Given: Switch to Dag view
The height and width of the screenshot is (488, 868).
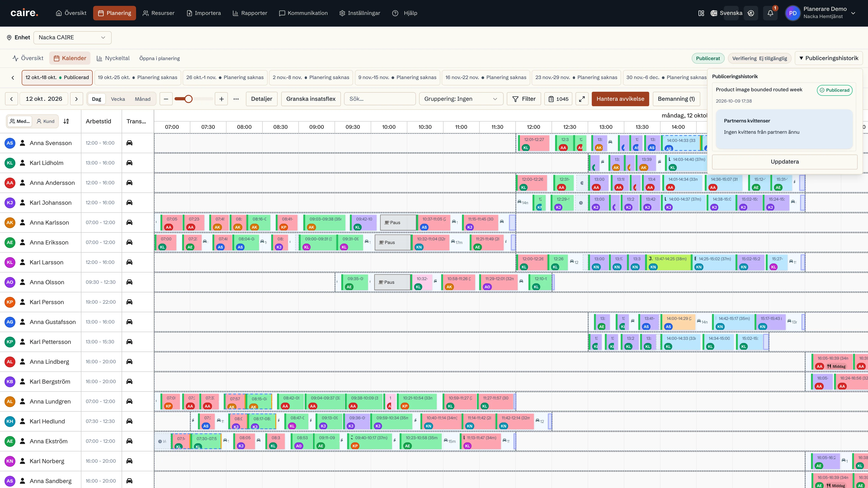Looking at the screenshot, I should 97,99.
